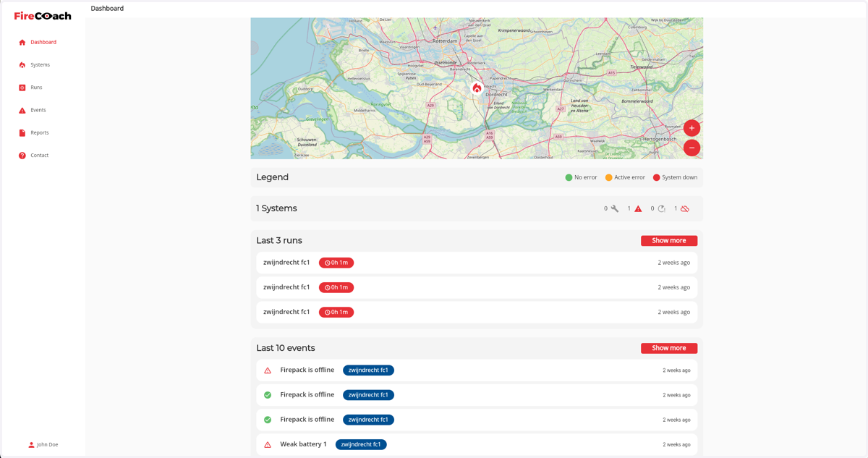This screenshot has height=458, width=868.
Task: Zoom out the map with minus button
Action: tap(692, 148)
